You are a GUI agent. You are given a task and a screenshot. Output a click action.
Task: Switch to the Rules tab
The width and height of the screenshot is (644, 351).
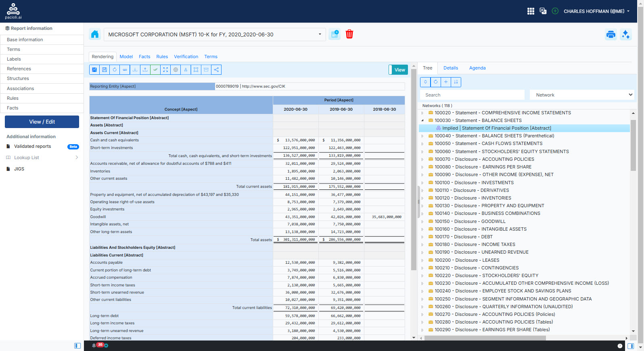(162, 57)
